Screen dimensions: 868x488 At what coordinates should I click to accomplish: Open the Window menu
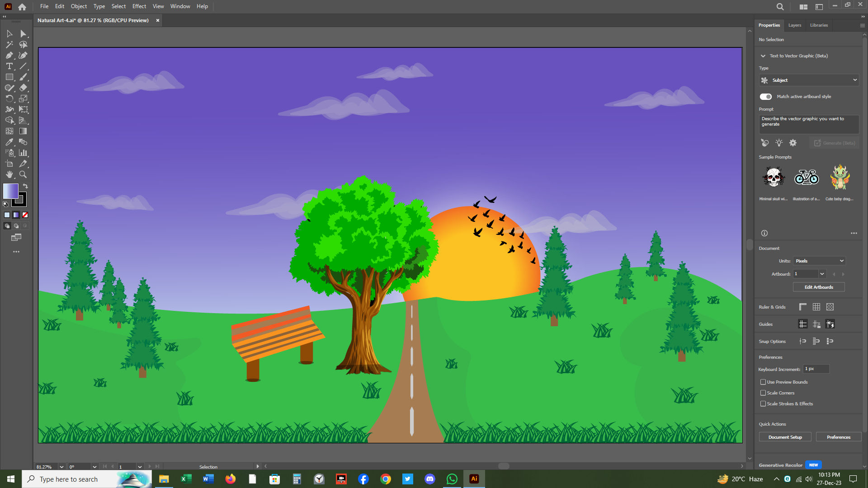pyautogui.click(x=180, y=6)
